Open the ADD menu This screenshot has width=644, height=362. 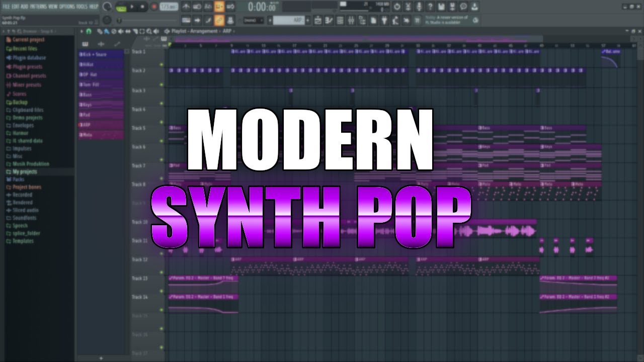point(25,7)
